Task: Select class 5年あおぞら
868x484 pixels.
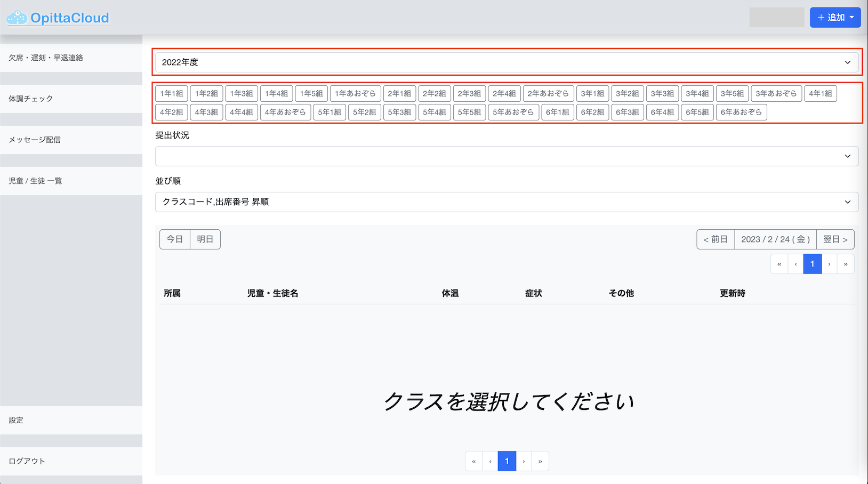Action: [513, 112]
